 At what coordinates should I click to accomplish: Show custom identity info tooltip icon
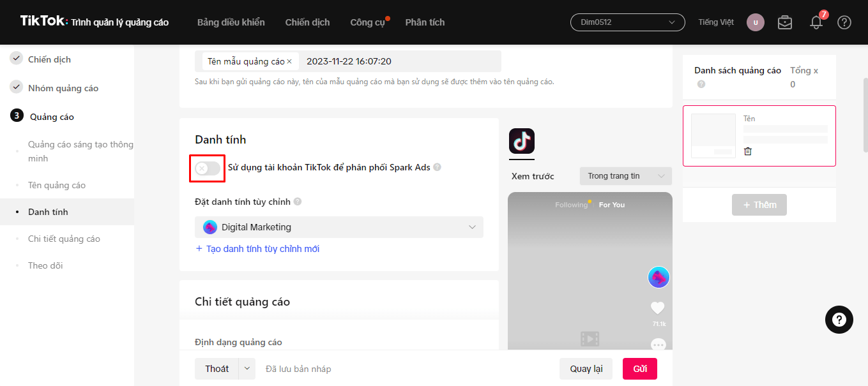click(x=298, y=202)
